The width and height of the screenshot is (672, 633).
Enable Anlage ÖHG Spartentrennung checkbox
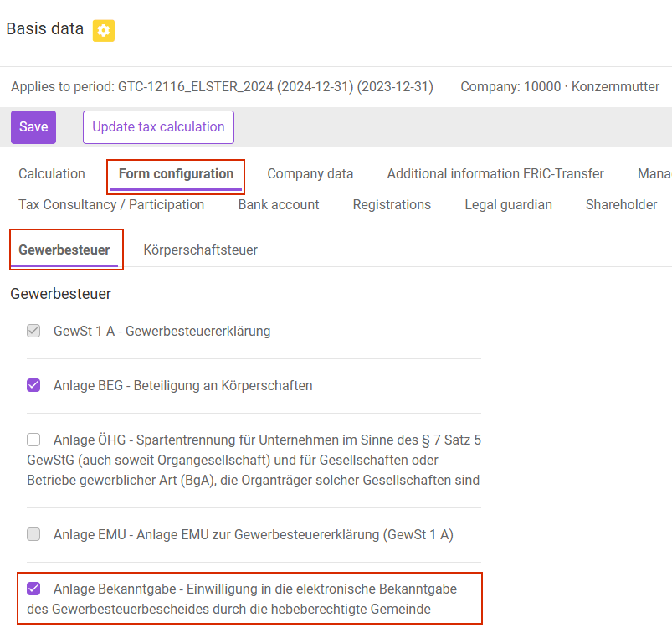[33, 440]
